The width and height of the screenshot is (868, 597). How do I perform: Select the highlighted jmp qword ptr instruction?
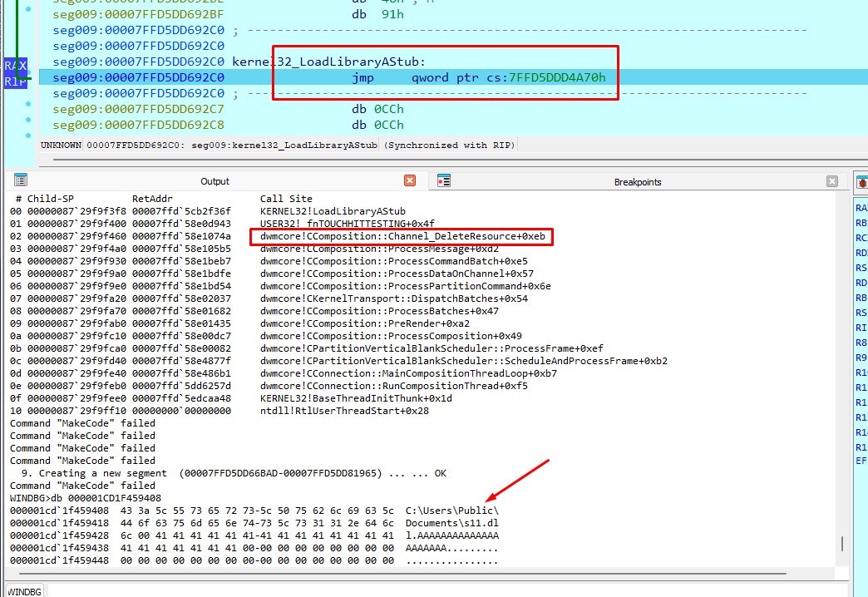pyautogui.click(x=453, y=77)
